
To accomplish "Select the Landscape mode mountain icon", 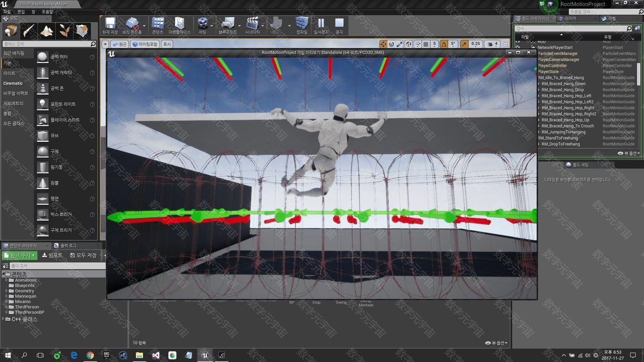I will tap(47, 31).
